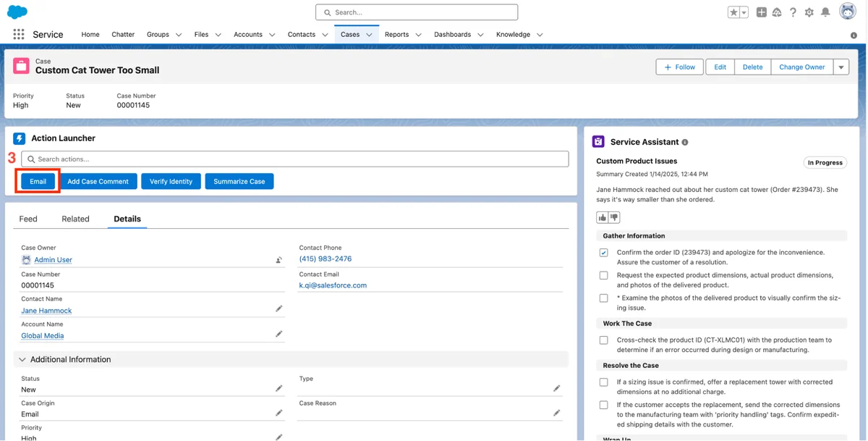Edit Account Name pencil icon
This screenshot has height=441, width=868.
tap(279, 334)
